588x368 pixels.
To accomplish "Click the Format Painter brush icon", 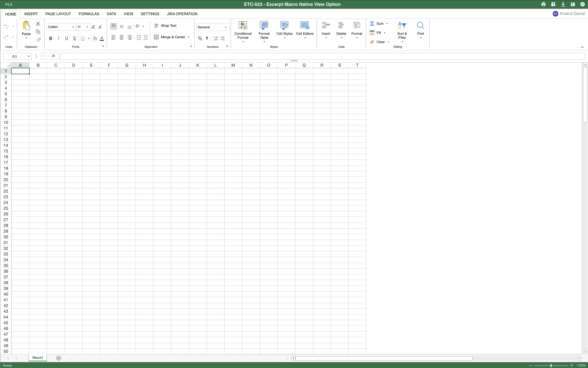I will tap(38, 40).
